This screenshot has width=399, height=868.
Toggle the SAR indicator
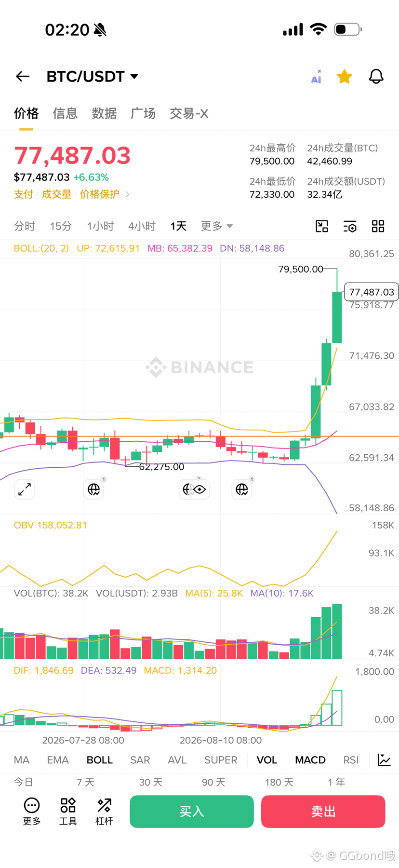coord(140,760)
